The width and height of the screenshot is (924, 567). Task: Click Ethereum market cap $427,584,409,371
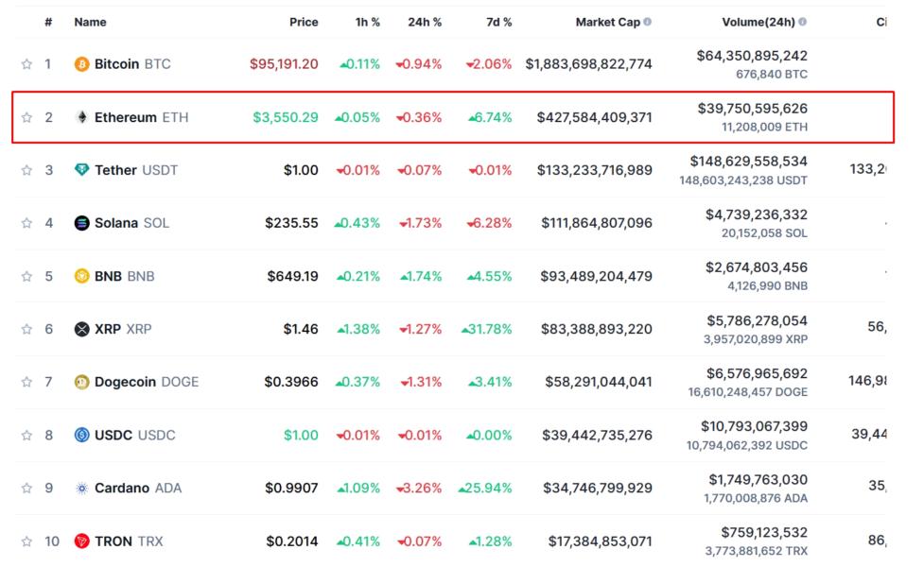[x=595, y=117]
